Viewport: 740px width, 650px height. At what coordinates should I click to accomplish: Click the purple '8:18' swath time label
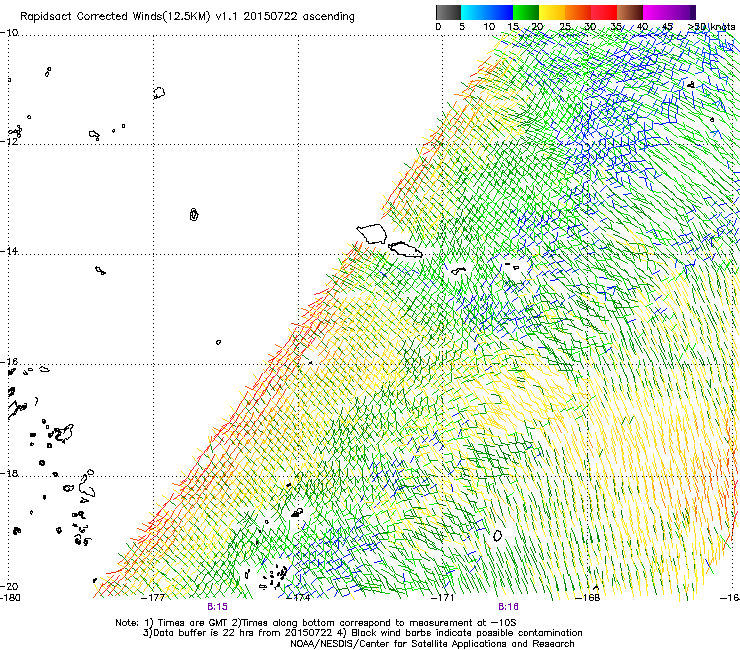pyautogui.click(x=508, y=607)
